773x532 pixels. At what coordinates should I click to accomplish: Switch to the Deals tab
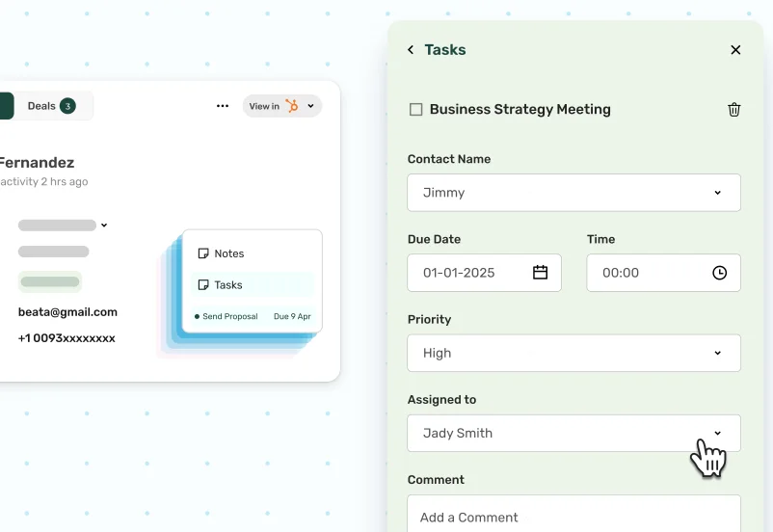(53, 106)
